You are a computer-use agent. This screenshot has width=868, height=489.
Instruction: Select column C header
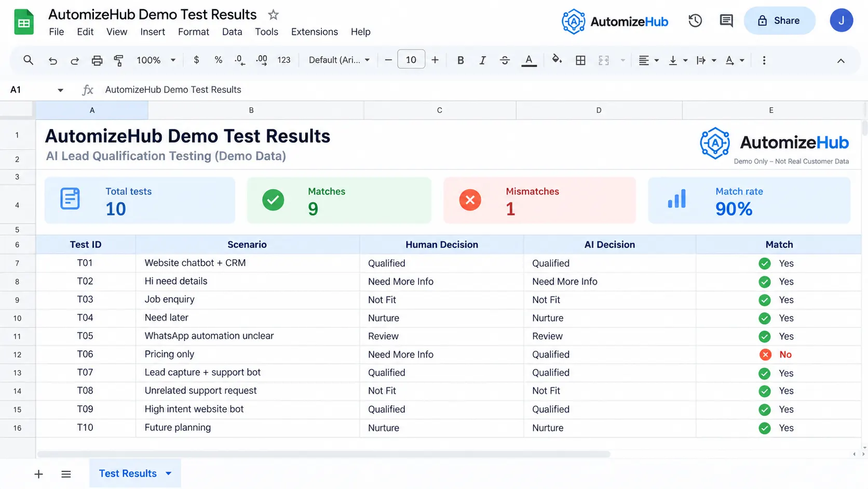click(440, 110)
